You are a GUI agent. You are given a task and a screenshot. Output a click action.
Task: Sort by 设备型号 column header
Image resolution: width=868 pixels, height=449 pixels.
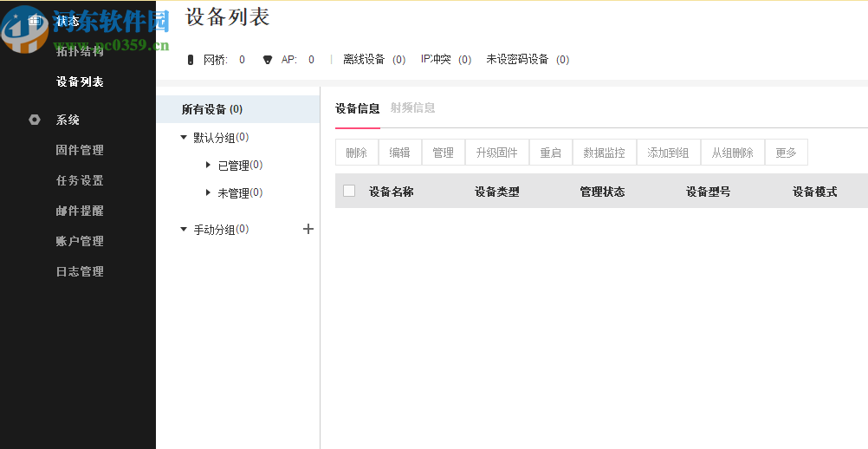pos(708,192)
